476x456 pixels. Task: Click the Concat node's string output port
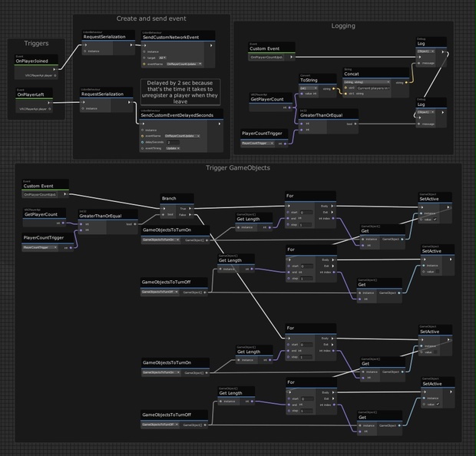click(x=406, y=83)
